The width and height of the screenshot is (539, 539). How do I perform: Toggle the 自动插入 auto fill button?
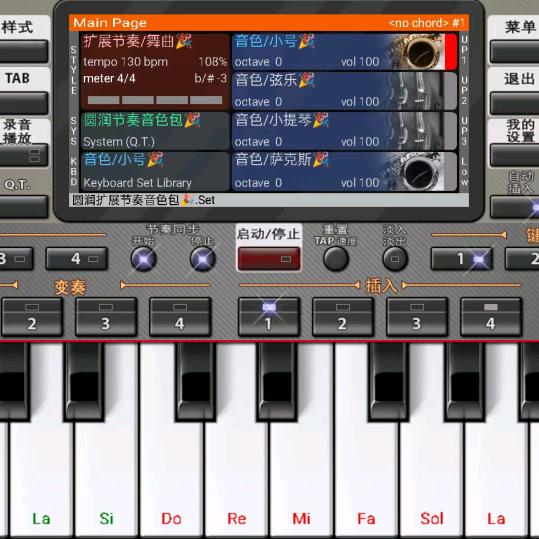pyautogui.click(x=515, y=207)
